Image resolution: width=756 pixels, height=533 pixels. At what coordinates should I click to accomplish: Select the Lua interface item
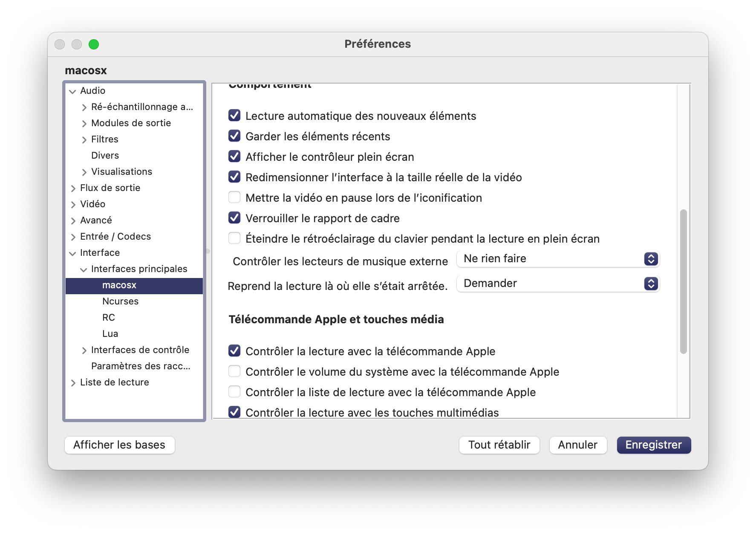coord(110,333)
